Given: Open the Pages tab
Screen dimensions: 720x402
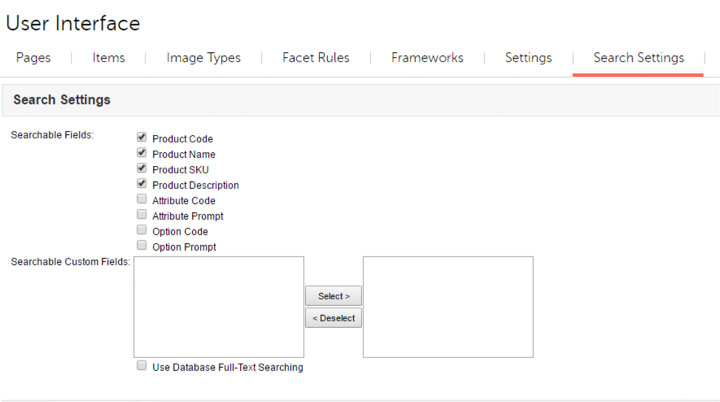Looking at the screenshot, I should click(x=33, y=57).
